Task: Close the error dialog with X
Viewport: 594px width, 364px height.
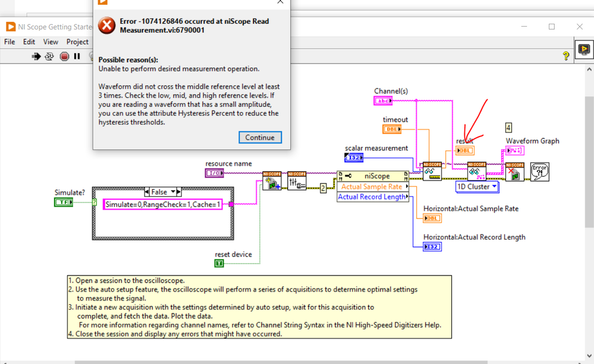Action: tap(280, 2)
